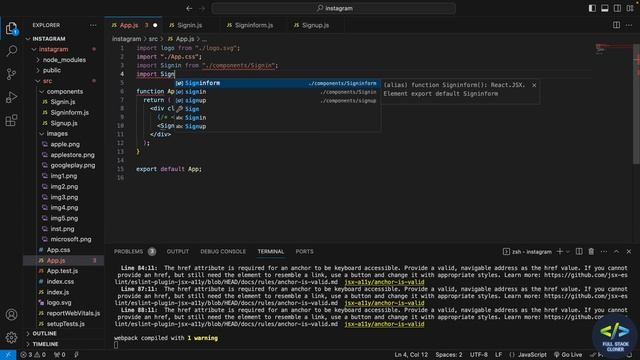Open the Explorer more actions ellipsis

(93, 25)
